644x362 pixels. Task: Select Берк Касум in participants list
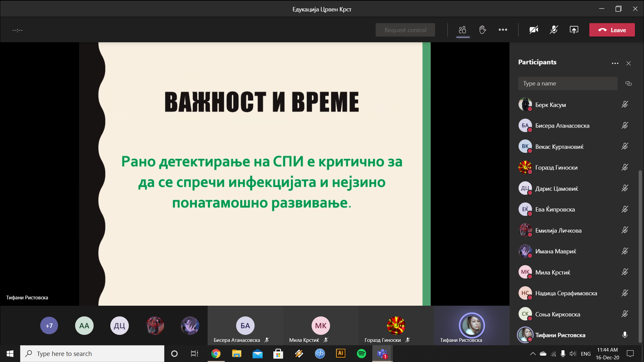pos(550,105)
